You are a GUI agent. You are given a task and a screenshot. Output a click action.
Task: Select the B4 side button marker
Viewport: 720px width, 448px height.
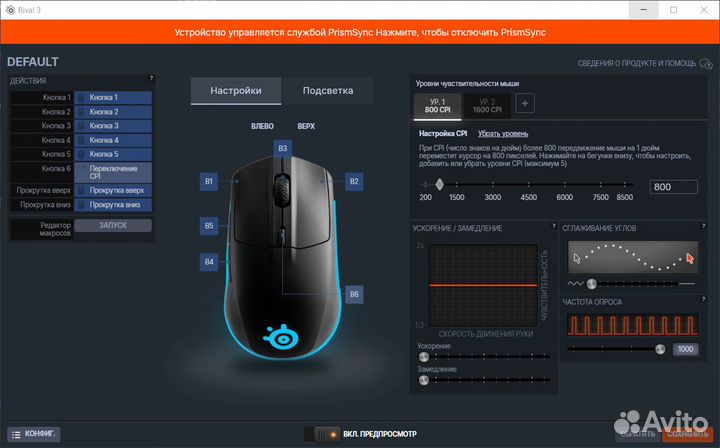point(209,262)
